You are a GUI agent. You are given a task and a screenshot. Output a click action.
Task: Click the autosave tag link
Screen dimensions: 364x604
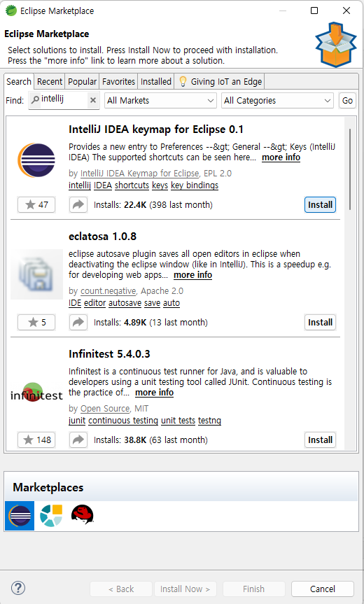point(125,303)
